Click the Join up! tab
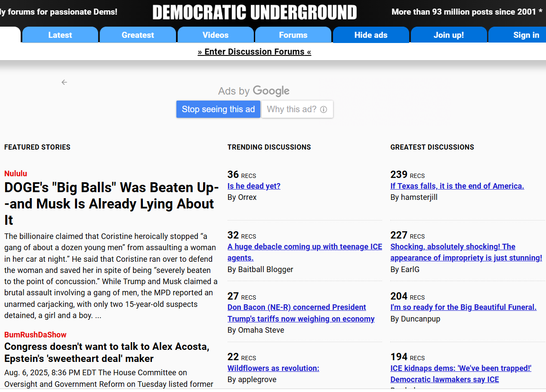 [x=449, y=35]
